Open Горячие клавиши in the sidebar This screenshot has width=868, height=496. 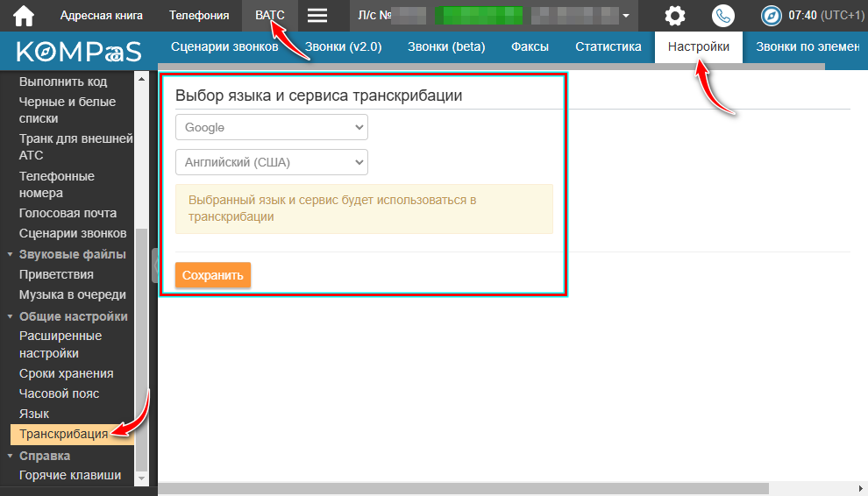[70, 476]
